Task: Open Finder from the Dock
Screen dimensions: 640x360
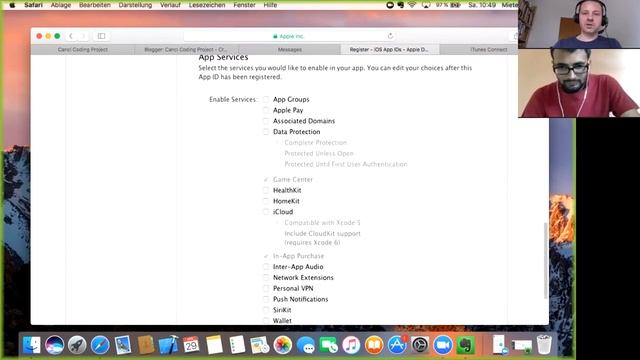Action: (31, 345)
